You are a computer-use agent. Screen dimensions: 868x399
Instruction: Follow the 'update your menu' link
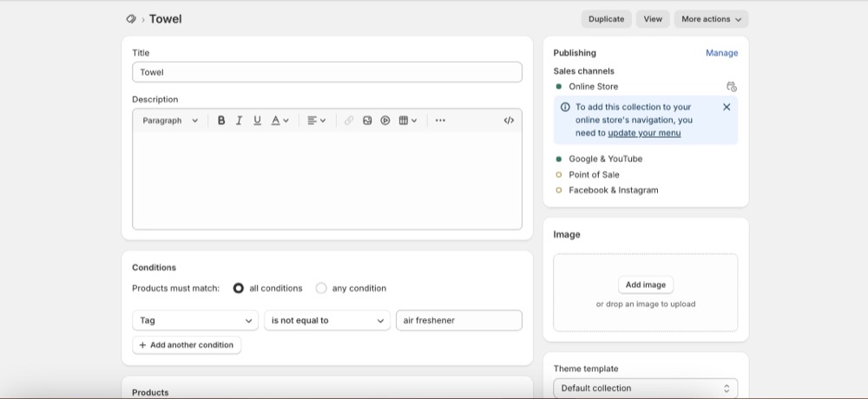[x=644, y=133]
